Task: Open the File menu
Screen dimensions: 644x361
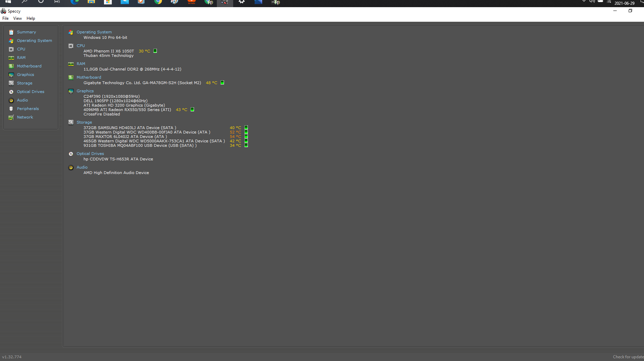Action: [x=5, y=18]
